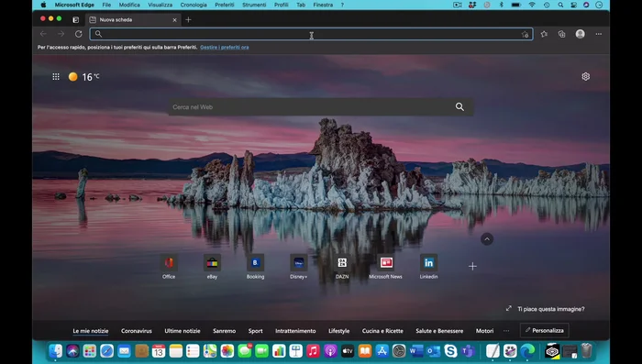Go forward with the forward arrow
Screen dimensions: 642x364
pos(61,34)
